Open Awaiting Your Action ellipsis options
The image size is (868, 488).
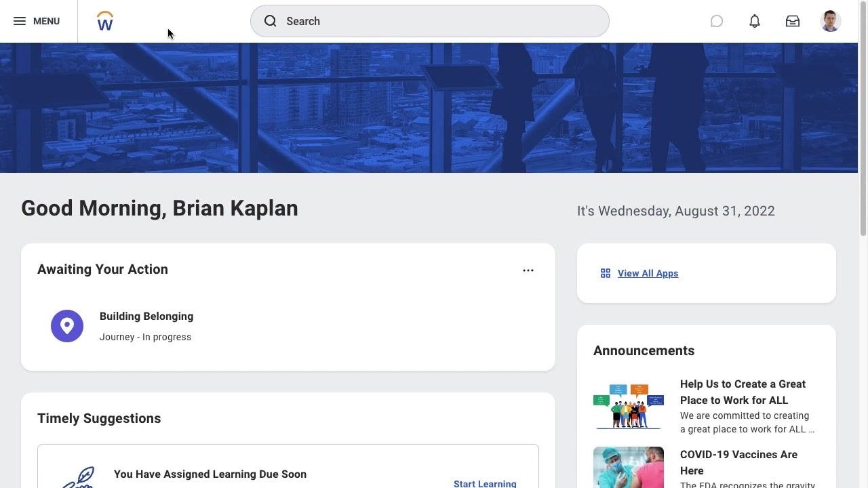528,270
